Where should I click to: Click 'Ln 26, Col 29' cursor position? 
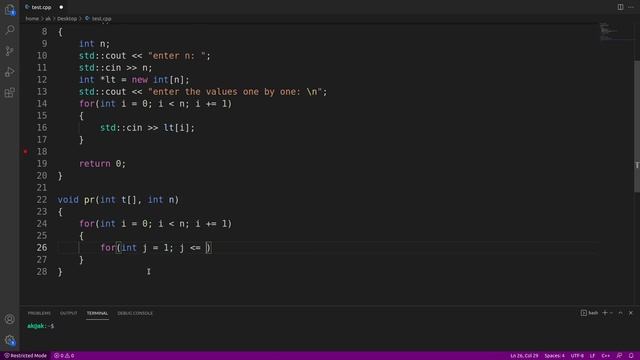click(x=524, y=356)
